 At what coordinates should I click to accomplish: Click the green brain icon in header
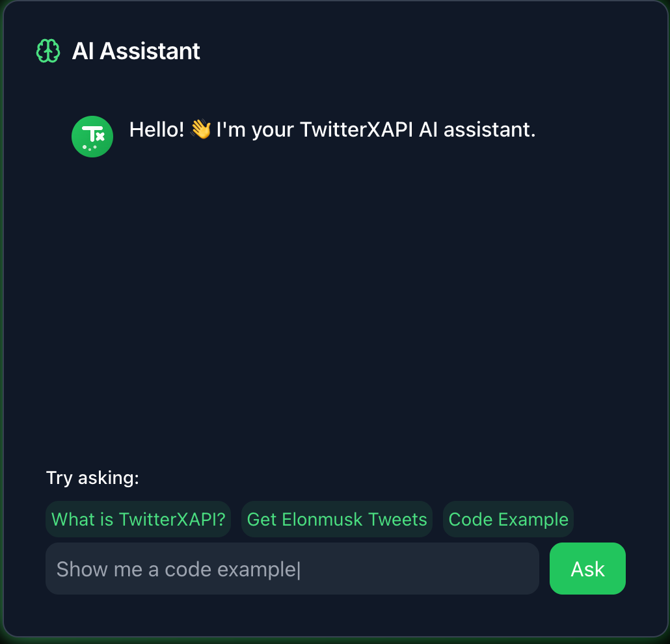pyautogui.click(x=48, y=51)
